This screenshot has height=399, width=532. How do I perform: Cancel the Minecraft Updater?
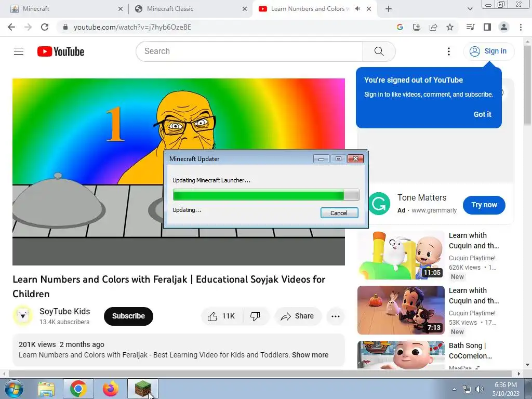339,212
